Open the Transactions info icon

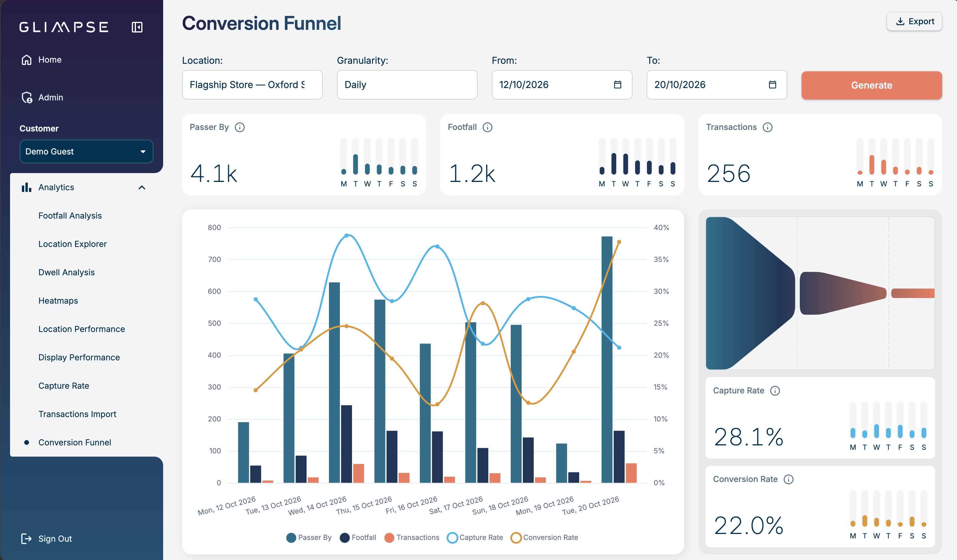768,127
